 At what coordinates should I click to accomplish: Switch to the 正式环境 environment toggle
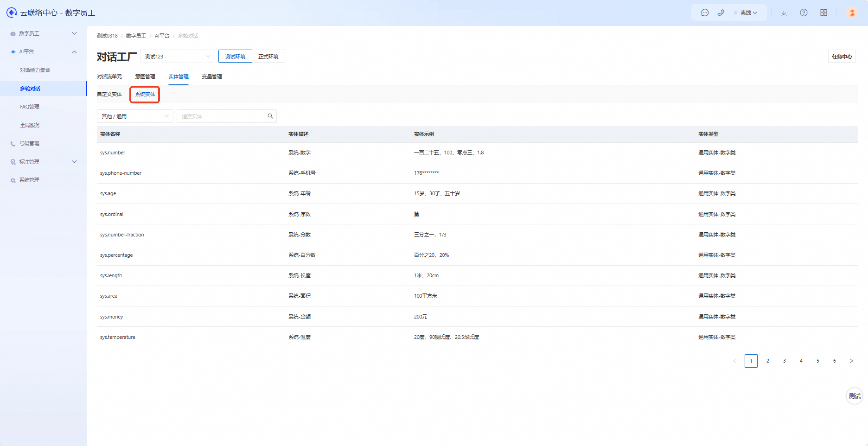pos(268,57)
